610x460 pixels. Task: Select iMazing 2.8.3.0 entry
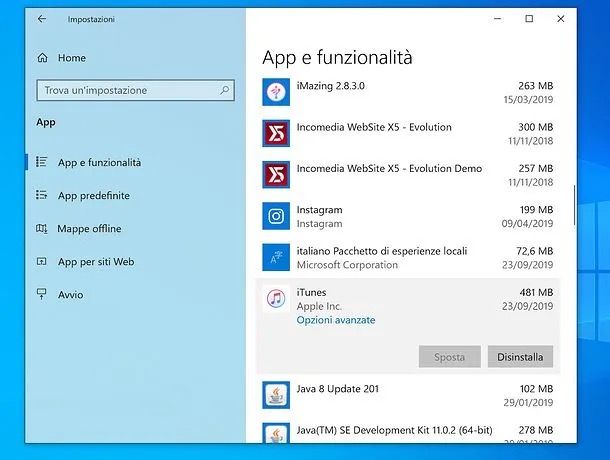(331, 86)
